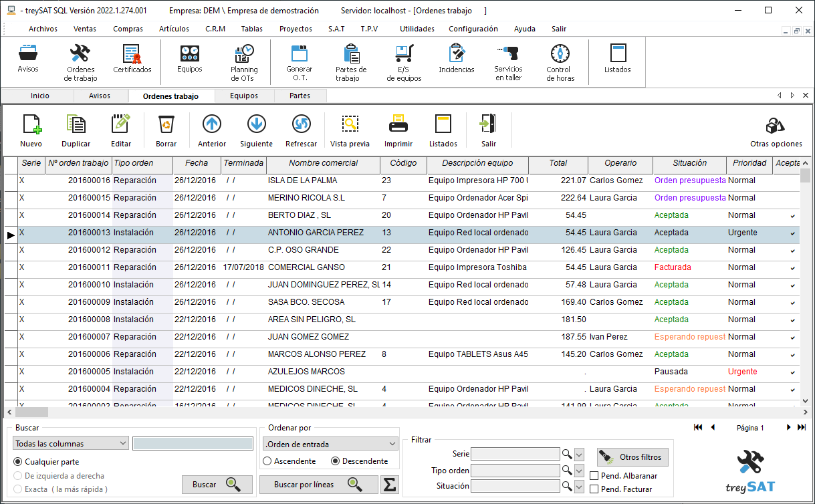Go to the last page arrow
The height and width of the screenshot is (504, 815).
point(802,427)
